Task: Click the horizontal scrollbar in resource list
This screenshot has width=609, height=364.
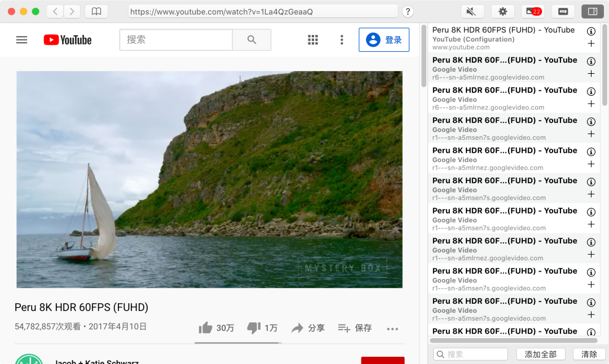Action: pos(513,340)
